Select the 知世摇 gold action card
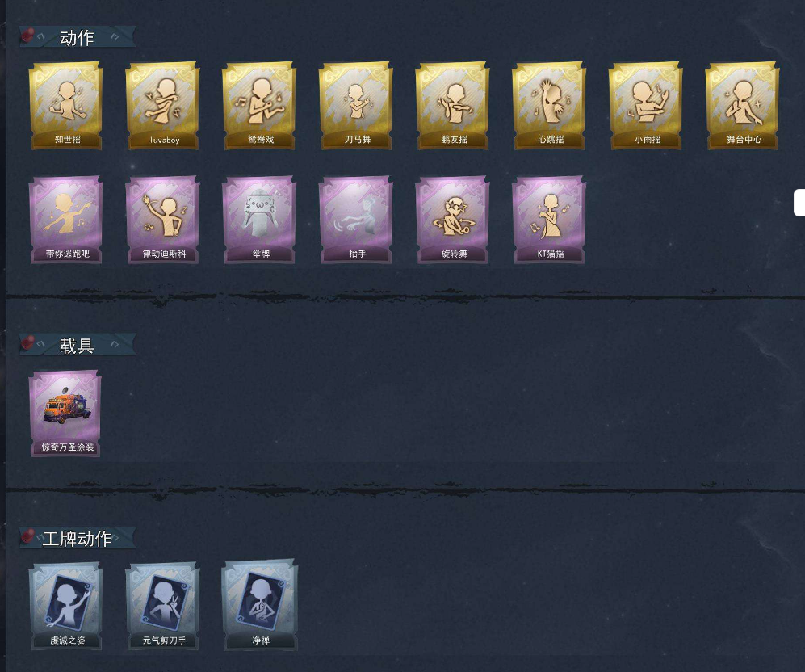This screenshot has height=672, width=805. click(x=66, y=106)
